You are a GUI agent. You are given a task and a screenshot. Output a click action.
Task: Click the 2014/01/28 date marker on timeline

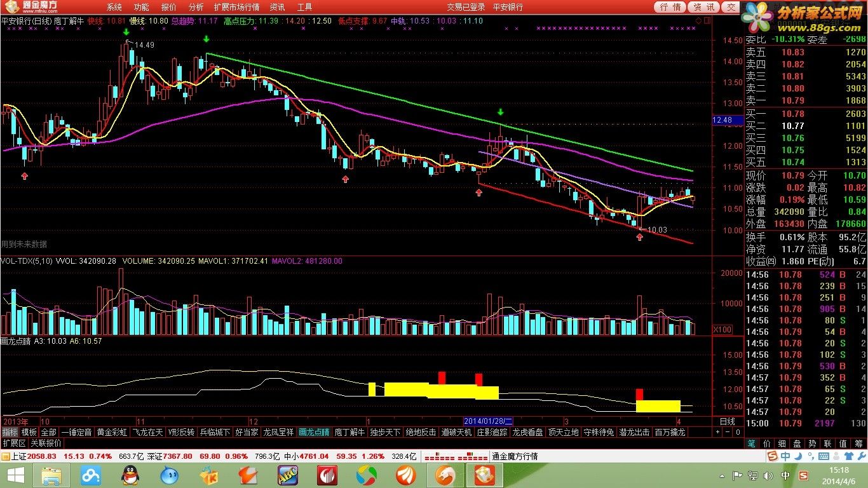488,421
